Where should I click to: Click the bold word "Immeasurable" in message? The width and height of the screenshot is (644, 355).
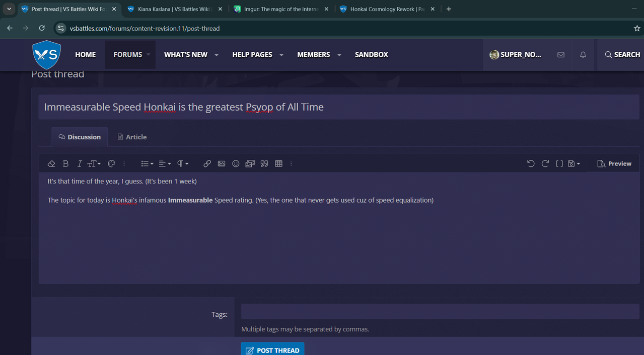pyautogui.click(x=190, y=200)
